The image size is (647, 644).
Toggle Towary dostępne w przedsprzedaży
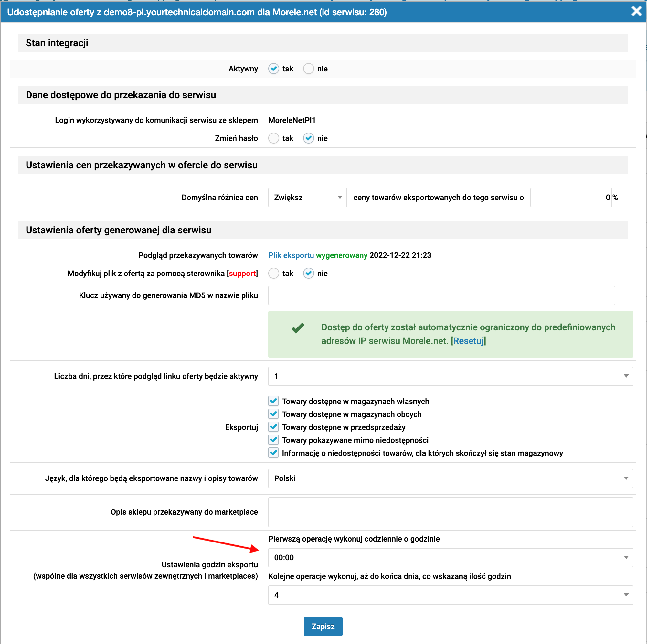click(x=274, y=427)
